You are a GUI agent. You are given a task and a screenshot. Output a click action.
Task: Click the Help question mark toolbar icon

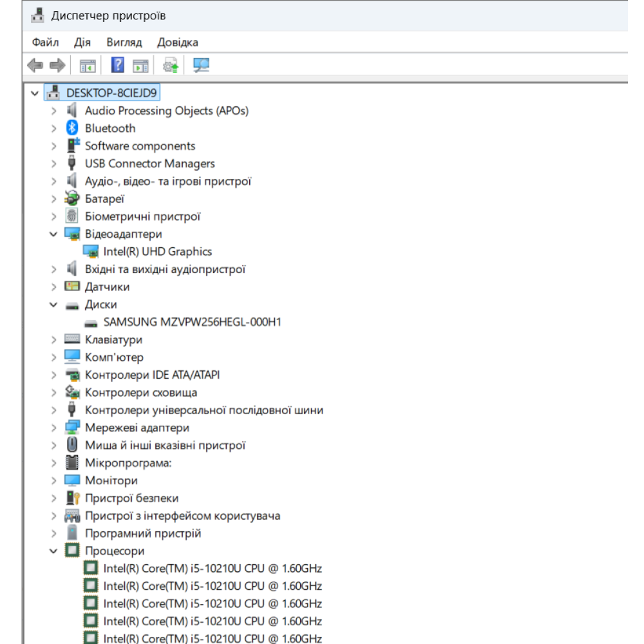[118, 65]
